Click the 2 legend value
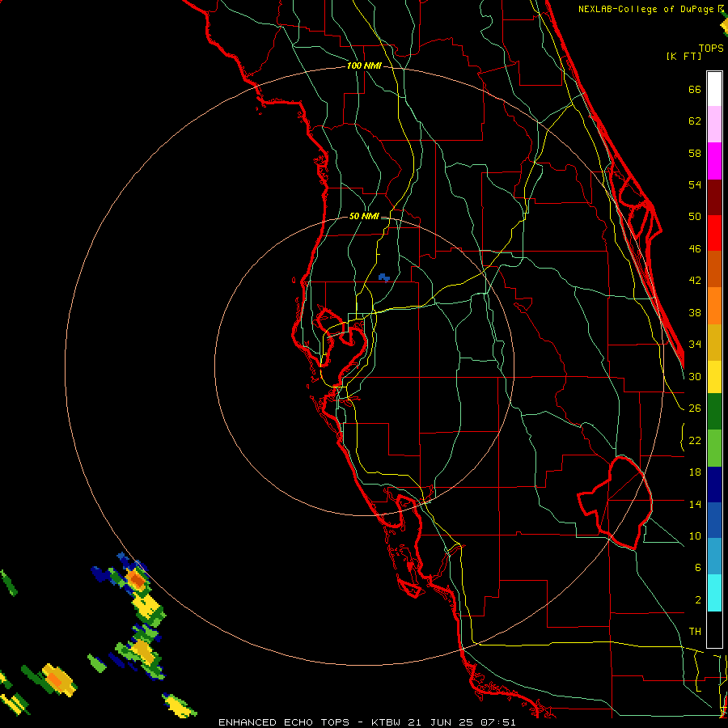Image resolution: width=728 pixels, height=728 pixels. tap(697, 600)
